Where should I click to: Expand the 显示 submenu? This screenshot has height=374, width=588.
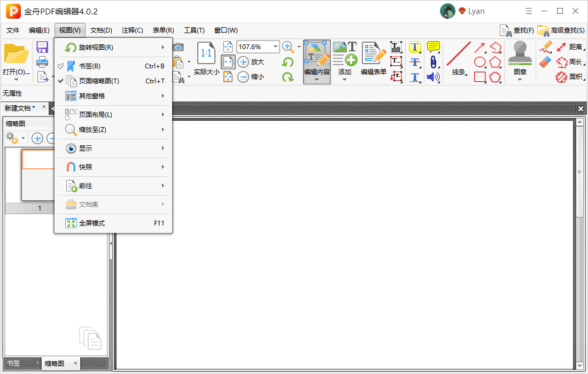113,149
